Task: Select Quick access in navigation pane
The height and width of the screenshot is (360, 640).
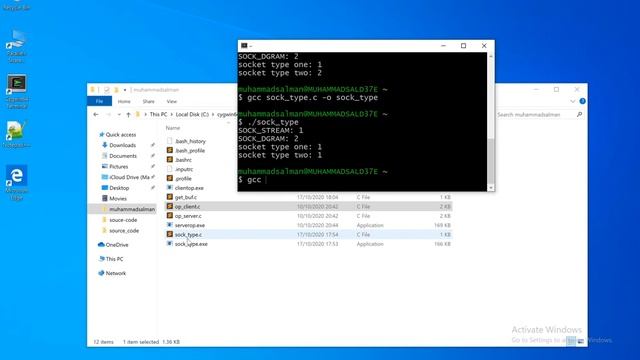Action: (x=117, y=135)
